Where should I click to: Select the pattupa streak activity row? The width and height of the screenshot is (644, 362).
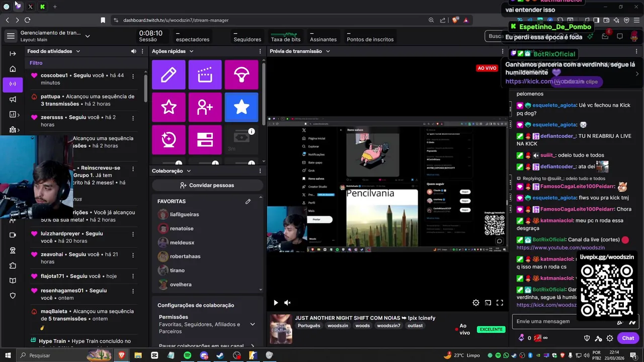click(83, 100)
